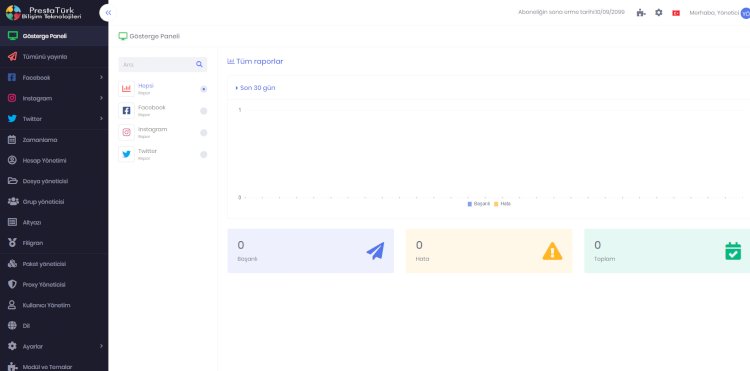The width and height of the screenshot is (750, 371).
Task: Click the Zamanlama calendar icon
Action: click(x=12, y=140)
